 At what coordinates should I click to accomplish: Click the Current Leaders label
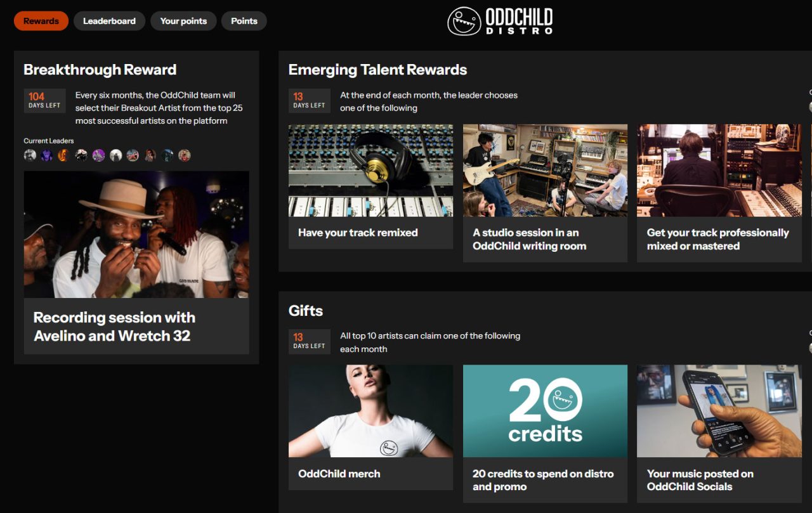coord(49,141)
